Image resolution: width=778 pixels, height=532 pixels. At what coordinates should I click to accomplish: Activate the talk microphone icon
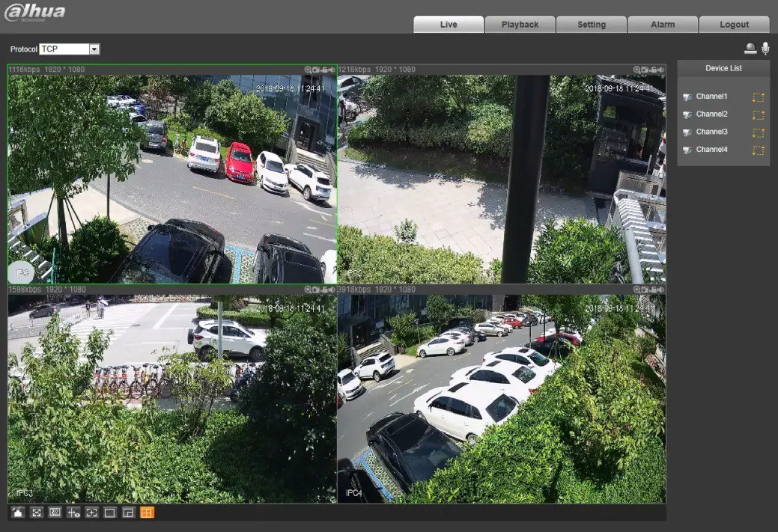click(x=765, y=48)
